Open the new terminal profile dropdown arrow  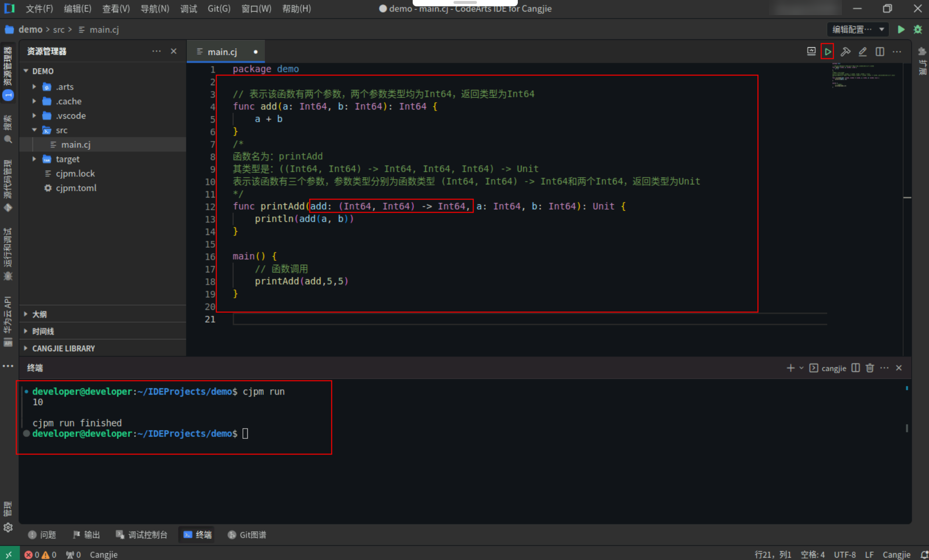[x=801, y=368]
